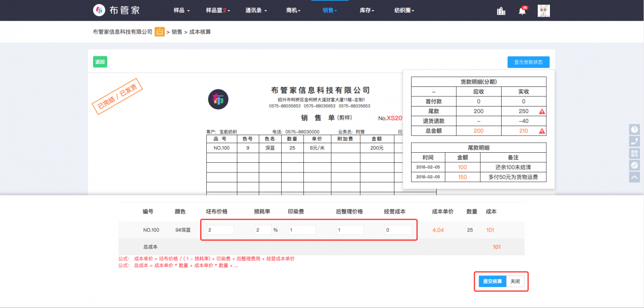Click the 货款明细(分期) table header
The width and height of the screenshot is (644, 308).
(x=478, y=81)
